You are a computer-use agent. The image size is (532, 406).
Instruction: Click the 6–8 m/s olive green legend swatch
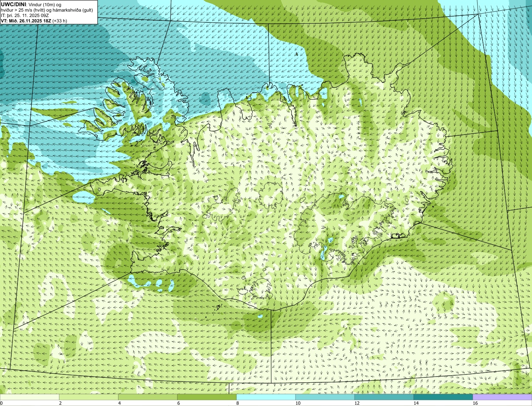207,397
